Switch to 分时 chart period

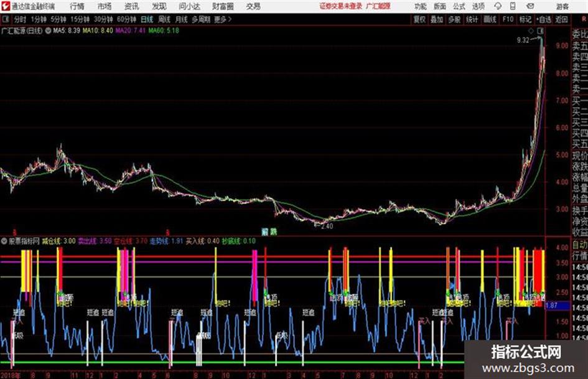click(x=20, y=19)
